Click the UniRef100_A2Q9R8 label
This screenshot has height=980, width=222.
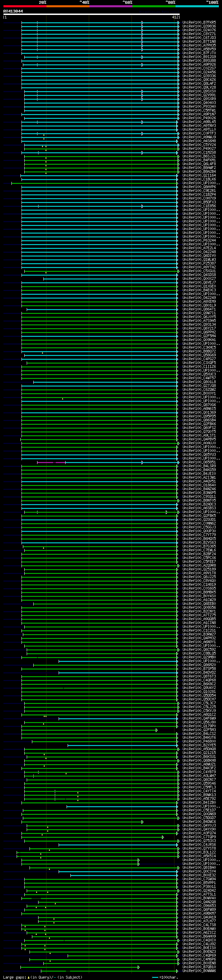[x=199, y=566]
